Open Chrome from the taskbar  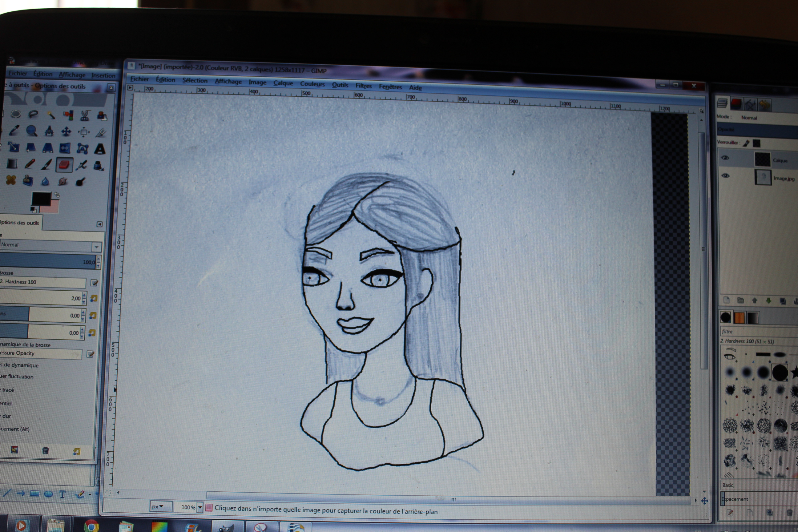[91, 525]
